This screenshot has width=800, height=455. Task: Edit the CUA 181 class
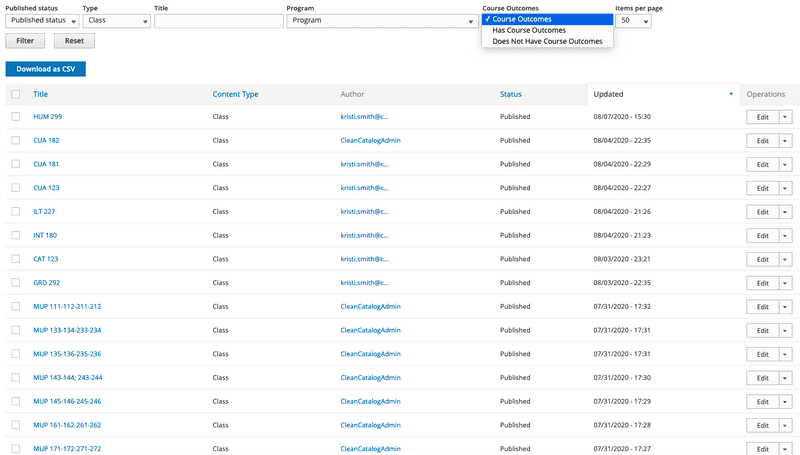coord(762,165)
